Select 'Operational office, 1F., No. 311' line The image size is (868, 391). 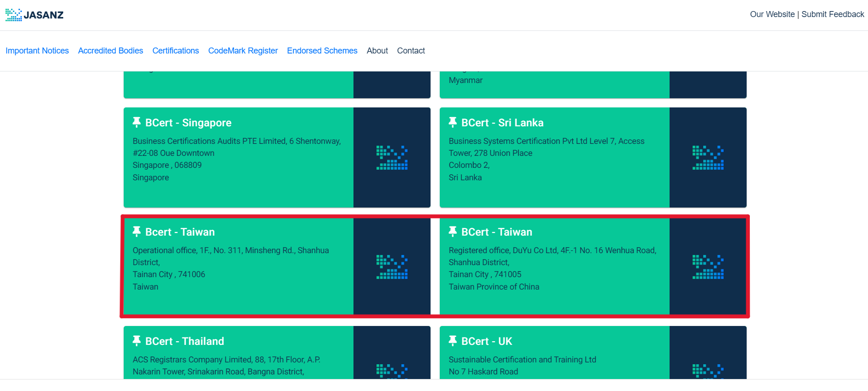[231, 250]
